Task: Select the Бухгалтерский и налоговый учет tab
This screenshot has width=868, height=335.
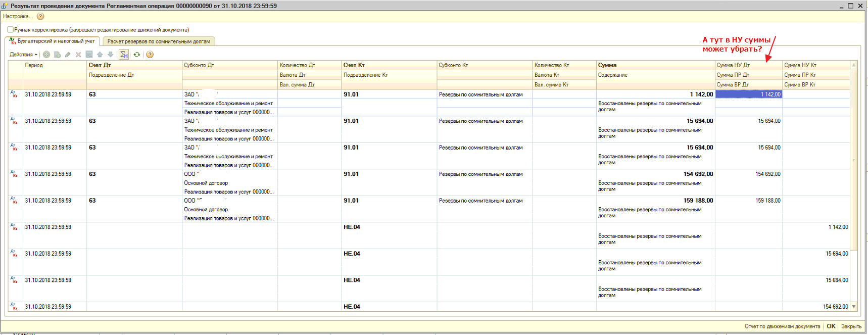Action: coord(53,41)
